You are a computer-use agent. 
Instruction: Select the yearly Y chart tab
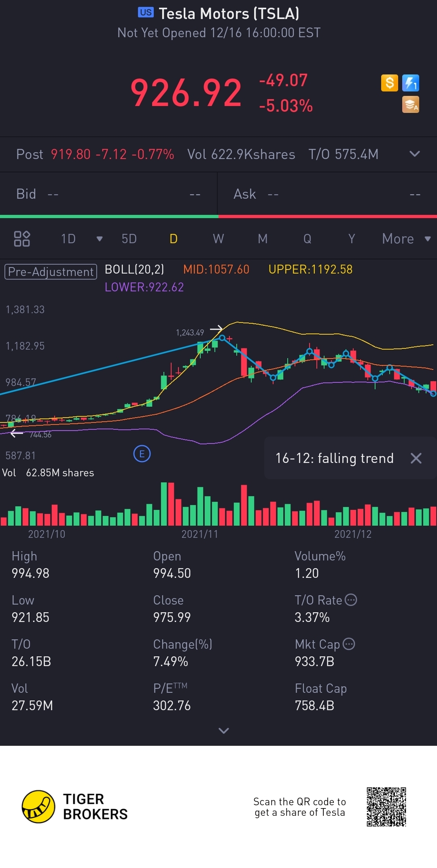[352, 239]
